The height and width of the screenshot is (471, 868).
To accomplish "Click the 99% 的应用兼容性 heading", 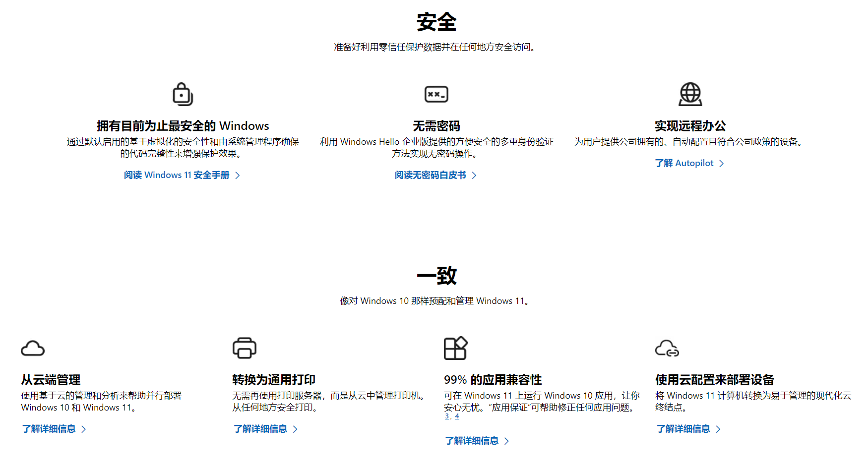I will [x=493, y=380].
